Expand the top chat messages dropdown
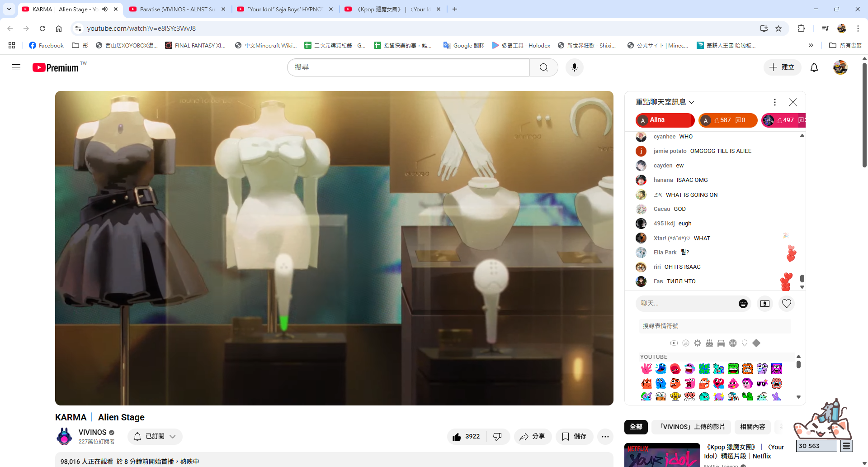The width and height of the screenshot is (868, 467). click(665, 102)
